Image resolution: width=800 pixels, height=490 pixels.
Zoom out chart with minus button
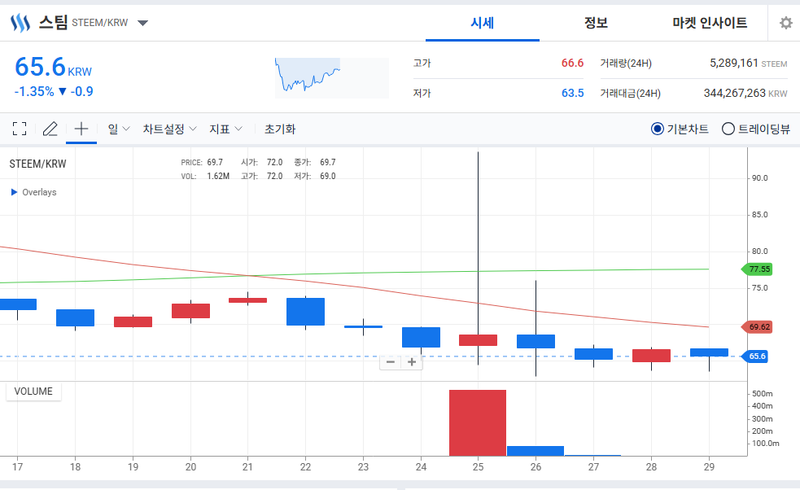[390, 362]
